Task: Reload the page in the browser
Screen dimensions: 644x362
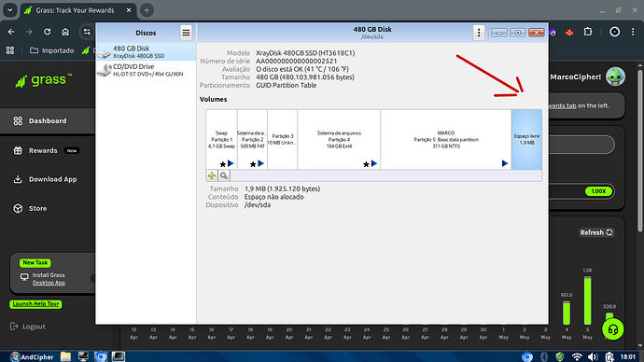Action: tap(48, 32)
